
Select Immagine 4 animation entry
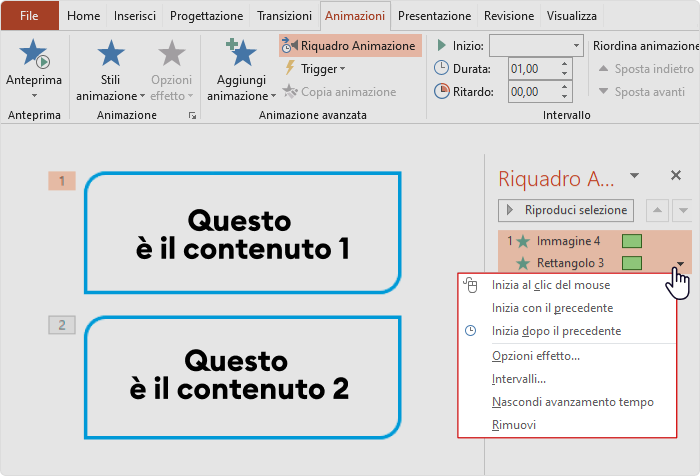[x=568, y=241]
